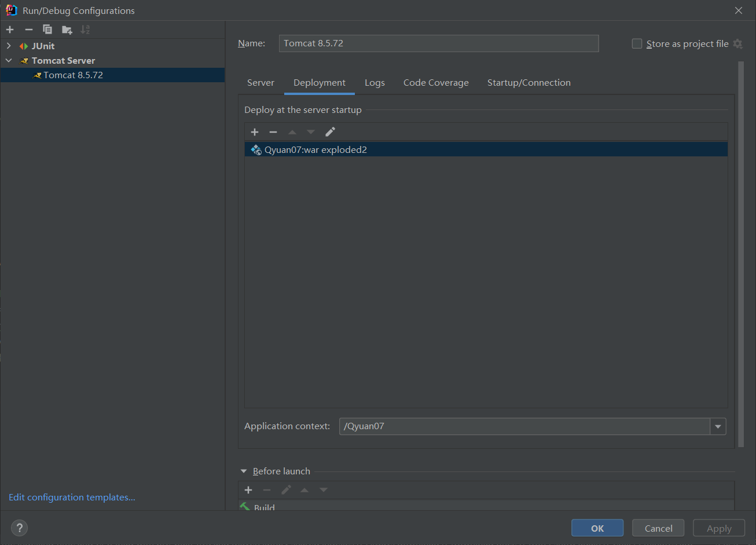This screenshot has width=756, height=545.
Task: Confirm with the OK button
Action: (597, 528)
